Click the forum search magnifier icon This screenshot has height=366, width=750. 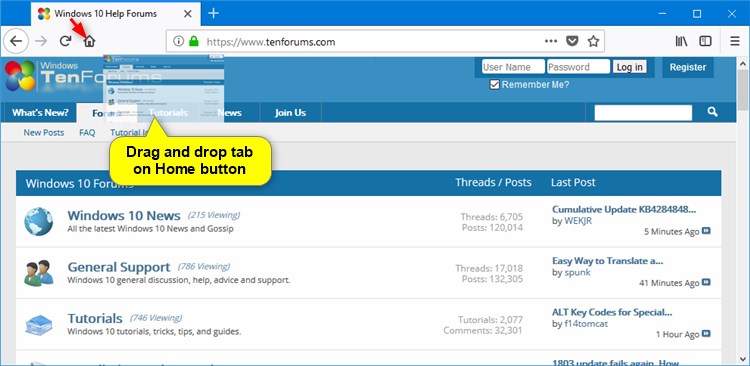(712, 112)
